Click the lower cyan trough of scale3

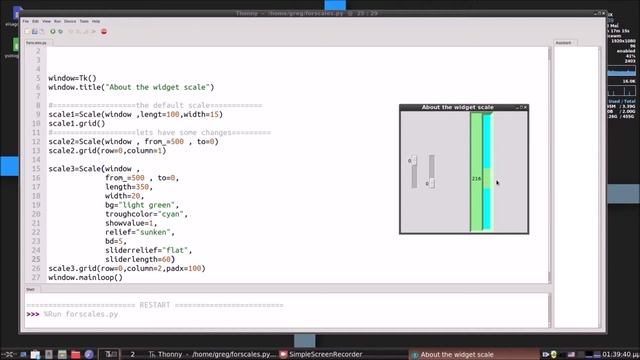click(x=487, y=208)
